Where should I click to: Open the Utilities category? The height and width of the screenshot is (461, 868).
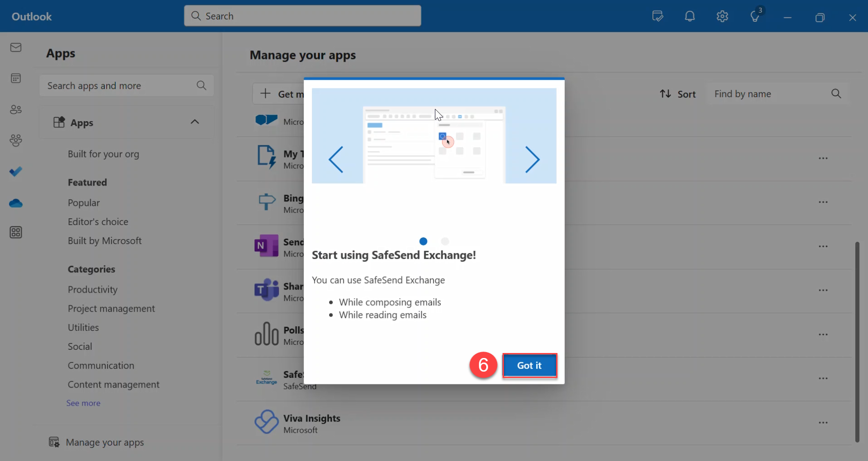click(83, 328)
